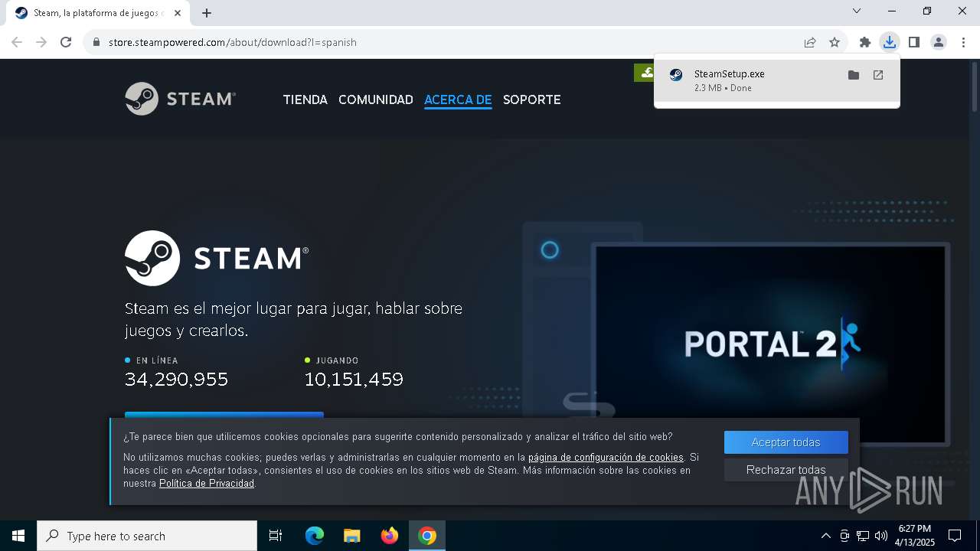Open the Windows Start menu
This screenshot has width=980, height=551.
pyautogui.click(x=18, y=536)
